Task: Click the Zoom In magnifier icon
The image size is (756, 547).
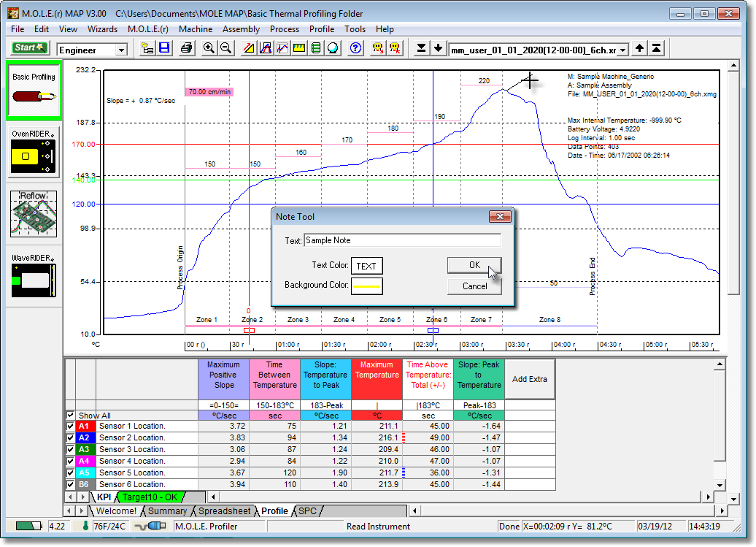Action: coord(209,48)
